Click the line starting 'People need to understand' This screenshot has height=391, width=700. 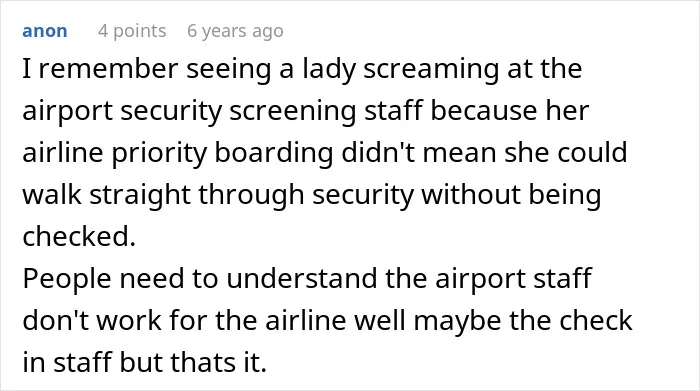[307, 279]
